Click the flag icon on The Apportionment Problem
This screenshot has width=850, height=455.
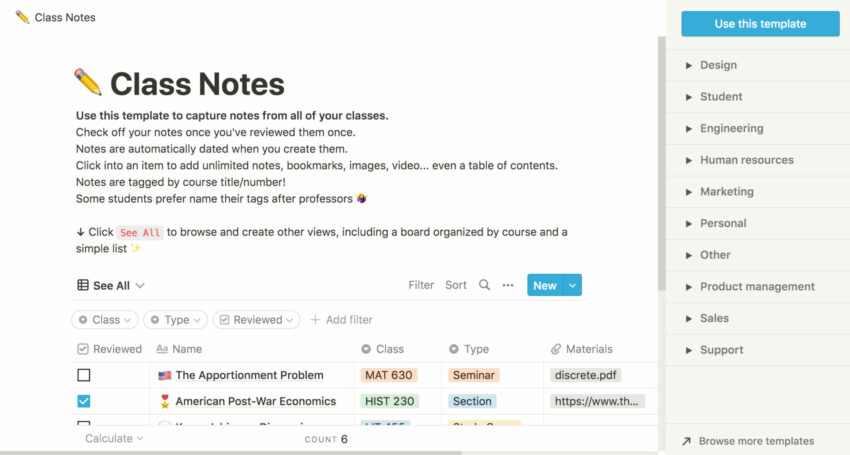click(x=164, y=375)
